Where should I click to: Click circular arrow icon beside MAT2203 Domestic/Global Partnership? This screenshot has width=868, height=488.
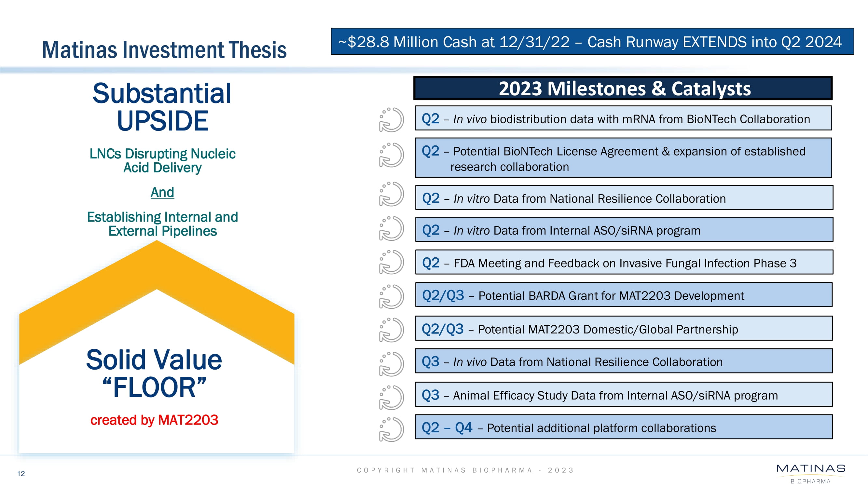click(x=391, y=330)
